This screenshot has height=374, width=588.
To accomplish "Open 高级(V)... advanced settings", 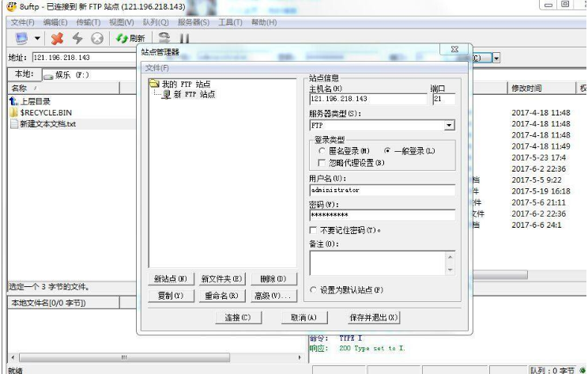I will point(273,296).
